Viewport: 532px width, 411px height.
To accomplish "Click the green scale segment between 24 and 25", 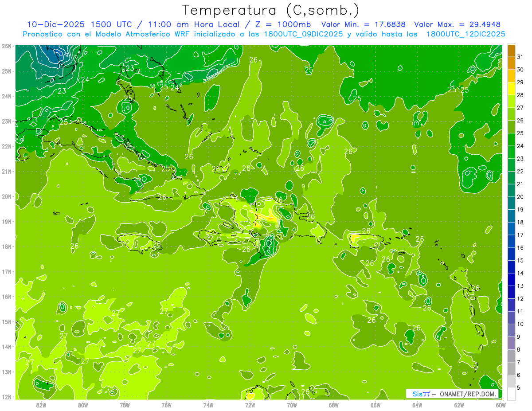I will click(x=511, y=140).
